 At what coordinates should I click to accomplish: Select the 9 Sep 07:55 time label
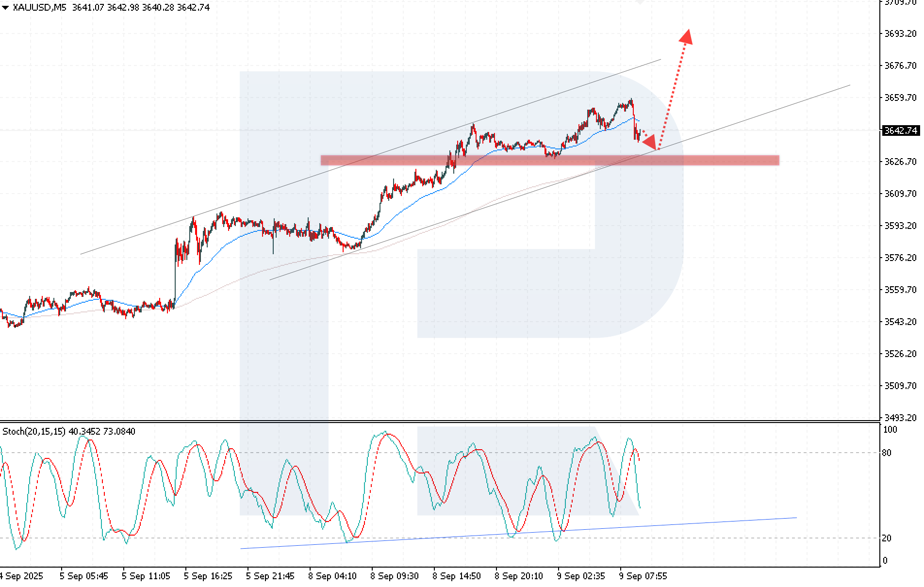(643, 576)
